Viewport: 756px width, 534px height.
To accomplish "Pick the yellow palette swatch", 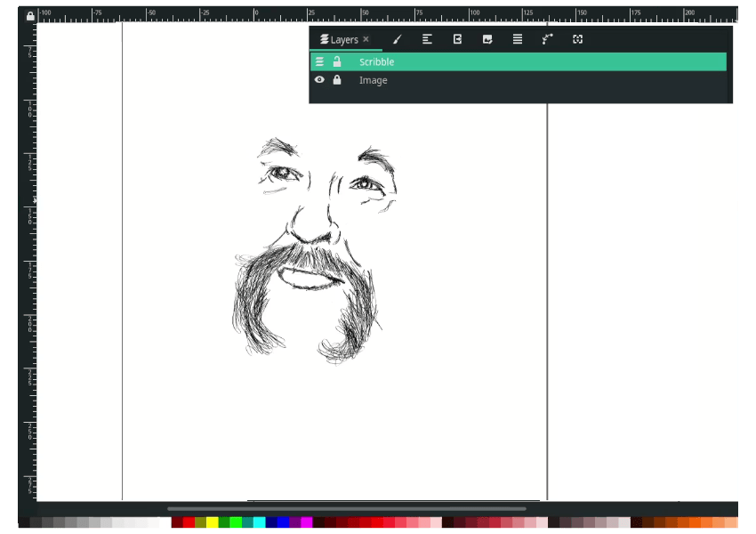I will tap(213, 522).
